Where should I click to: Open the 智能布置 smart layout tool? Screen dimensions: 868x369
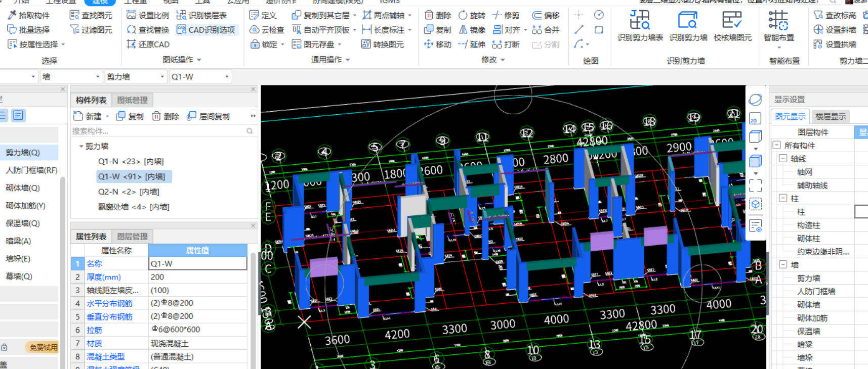click(778, 28)
